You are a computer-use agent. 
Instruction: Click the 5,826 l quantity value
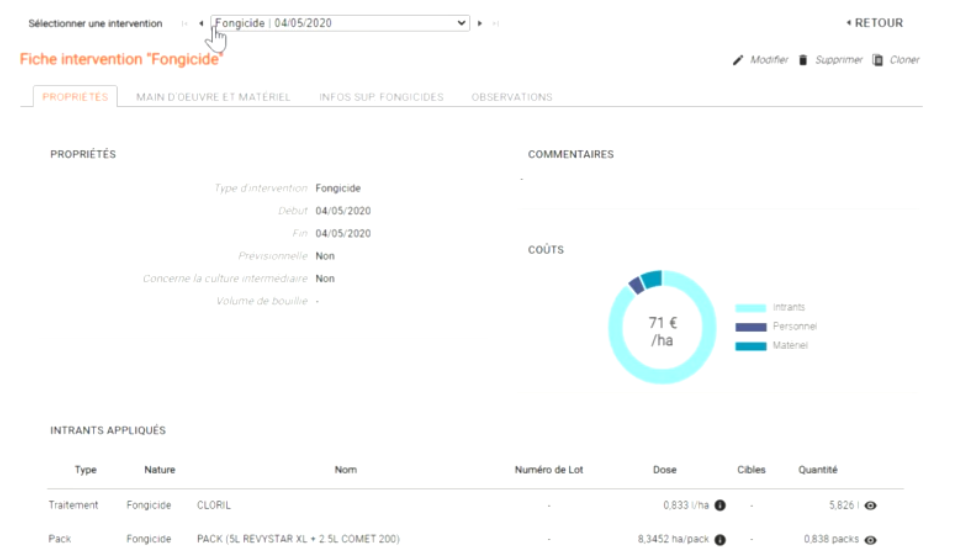click(844, 505)
